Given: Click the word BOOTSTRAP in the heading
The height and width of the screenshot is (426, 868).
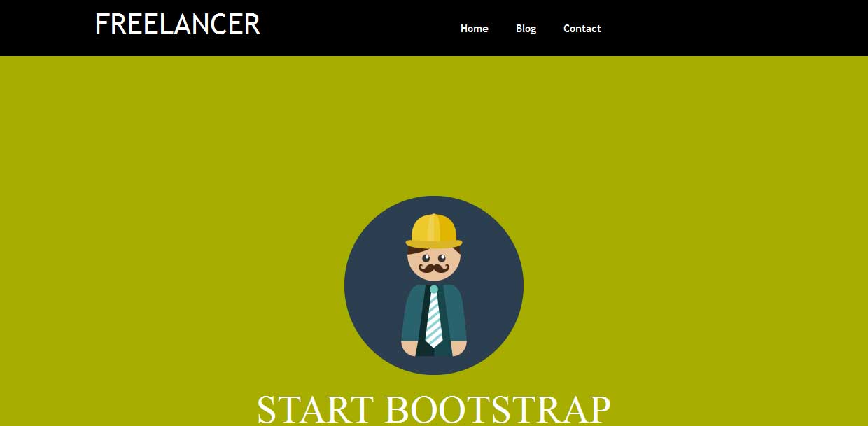Looking at the screenshot, I should pos(497,411).
